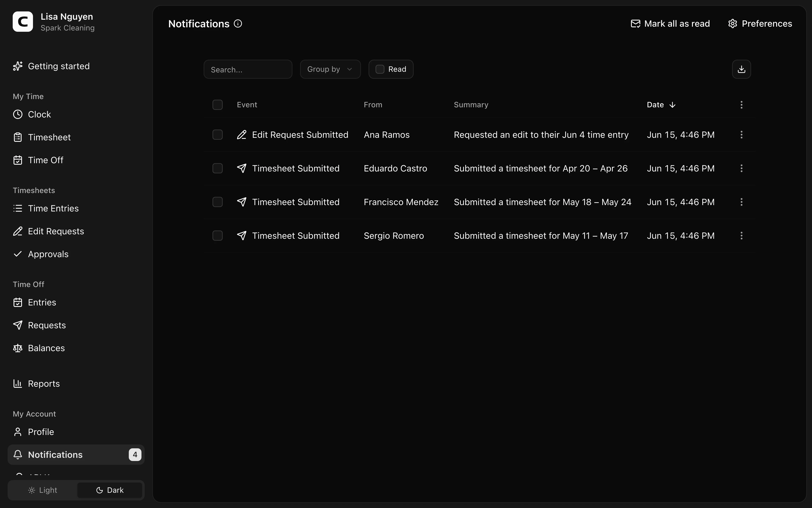
Task: Click 'Requested an edit to their Jun 4 time entry'
Action: coord(541,135)
